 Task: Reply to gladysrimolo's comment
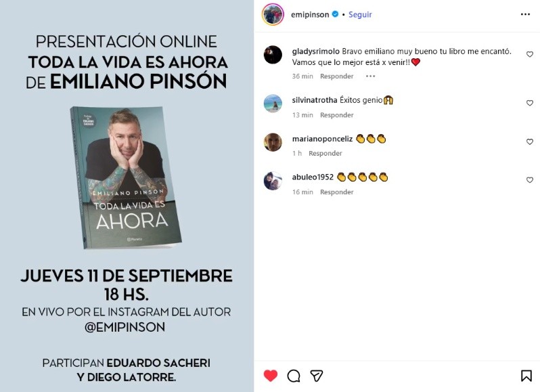336,76
